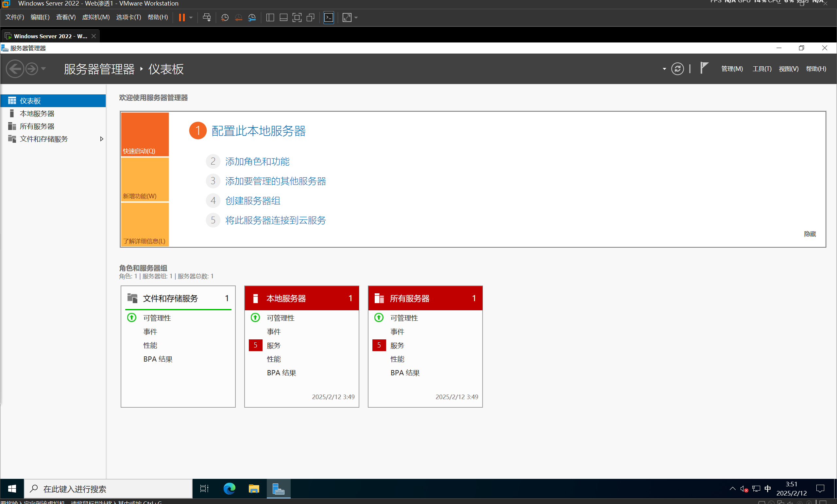Click the Server Manager back navigation arrow

(15, 69)
